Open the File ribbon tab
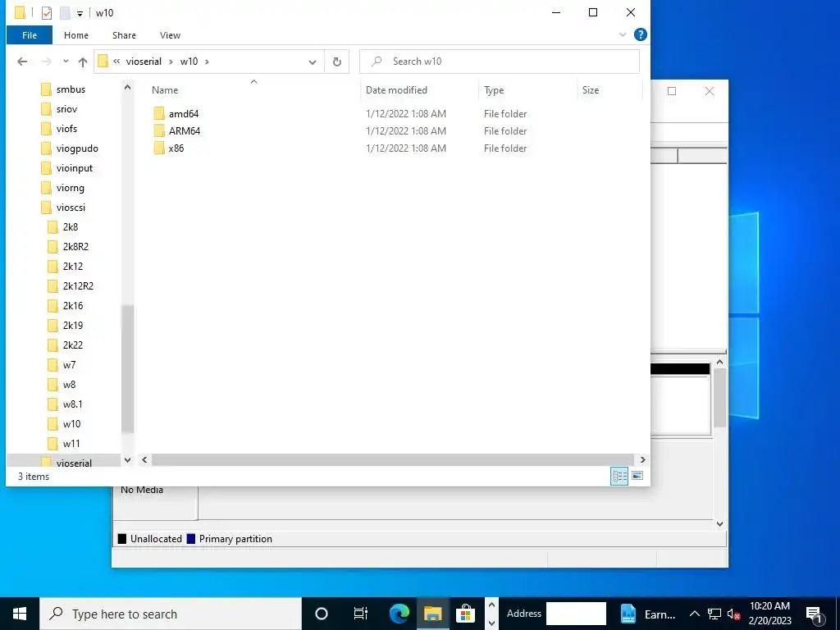This screenshot has width=840, height=630. [30, 35]
